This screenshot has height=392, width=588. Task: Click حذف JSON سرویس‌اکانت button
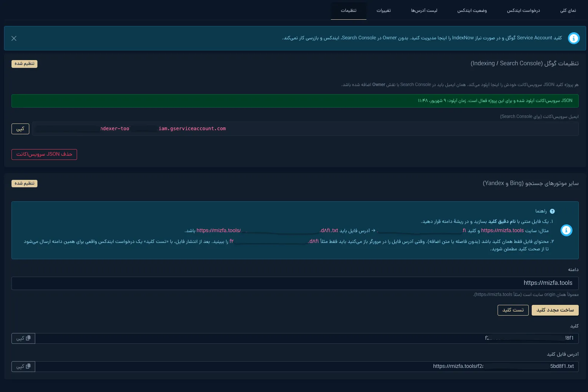point(44,154)
